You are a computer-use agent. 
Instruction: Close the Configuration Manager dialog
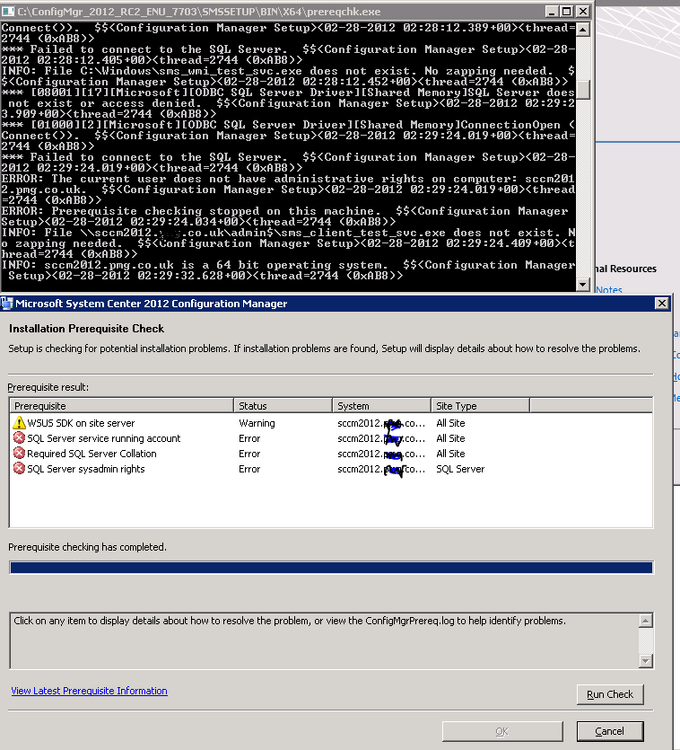point(662,303)
